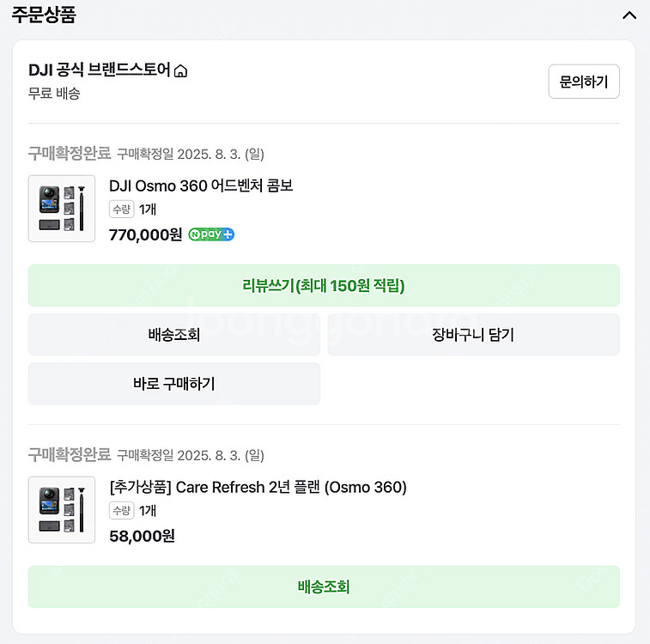Viewport: 650px width, 644px height.
Task: Click the 58,000원 price text
Action: coord(142,536)
